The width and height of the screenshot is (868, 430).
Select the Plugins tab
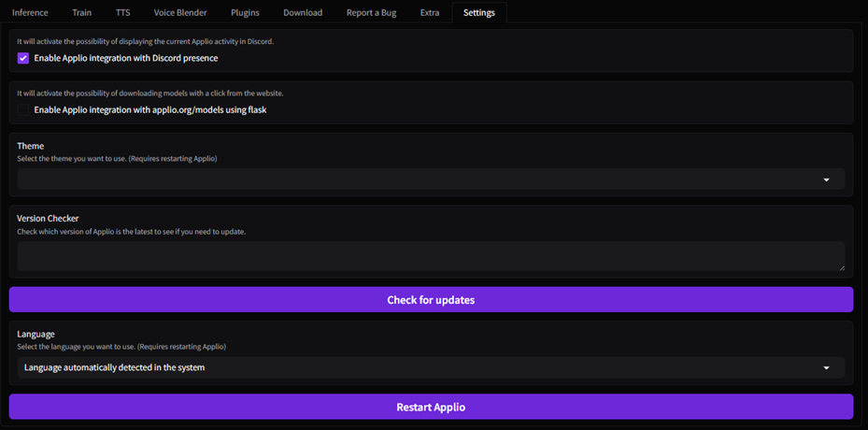245,12
